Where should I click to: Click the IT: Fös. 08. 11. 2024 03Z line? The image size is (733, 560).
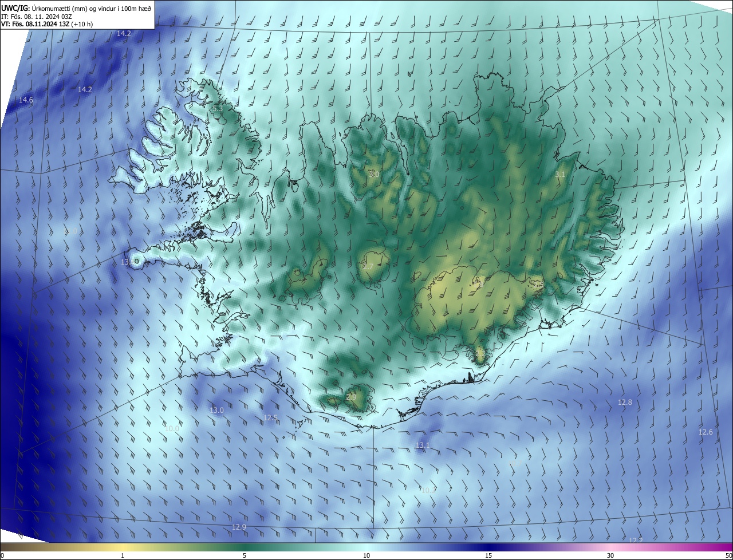pos(36,16)
